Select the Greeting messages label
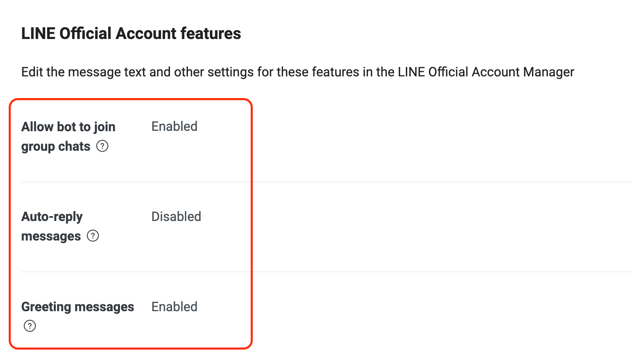632x364 pixels. (x=77, y=307)
